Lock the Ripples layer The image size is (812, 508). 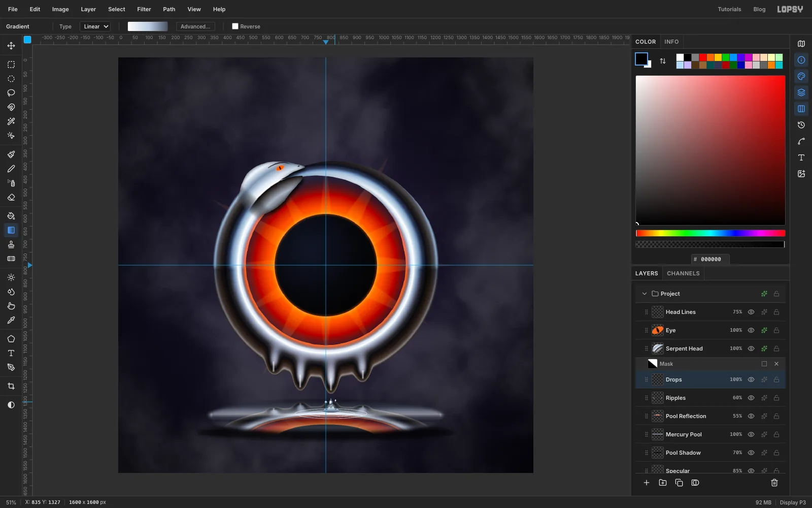(776, 398)
